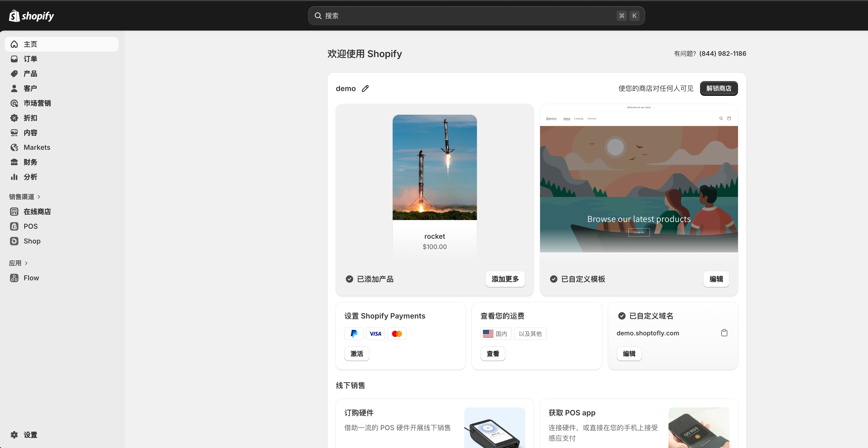Click the Mastercard payment icon
The width and height of the screenshot is (868, 448).
[397, 334]
